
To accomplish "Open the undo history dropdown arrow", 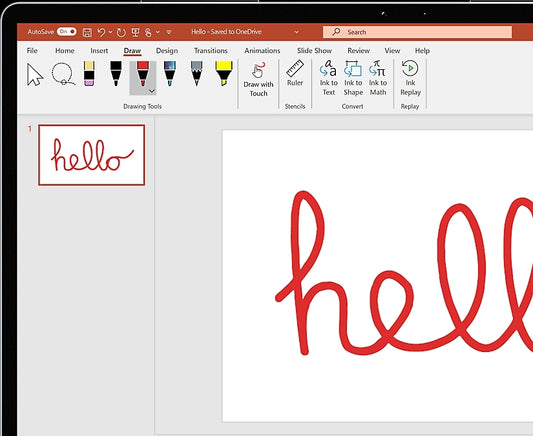I will [110, 32].
